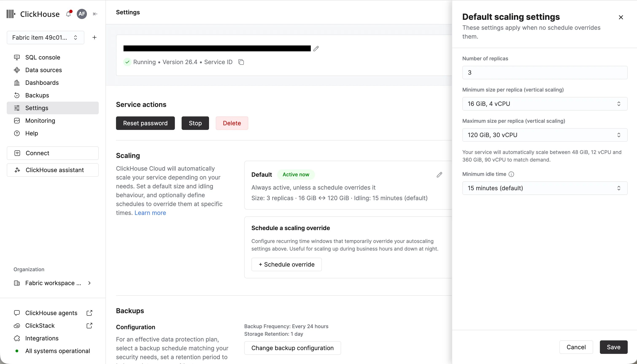Follow the Learn more scaling link
The height and width of the screenshot is (364, 637).
tap(150, 213)
